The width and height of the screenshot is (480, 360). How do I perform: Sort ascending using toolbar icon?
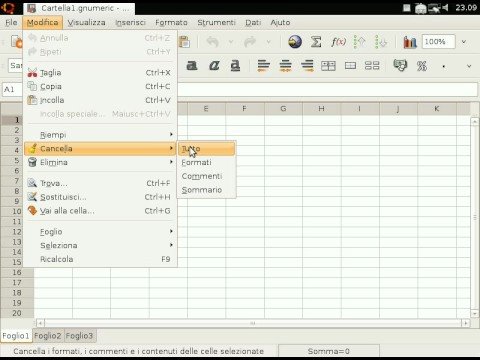click(x=359, y=42)
